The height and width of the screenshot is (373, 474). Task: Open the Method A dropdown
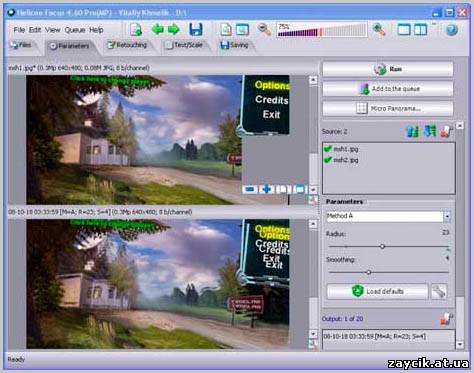pos(447,216)
